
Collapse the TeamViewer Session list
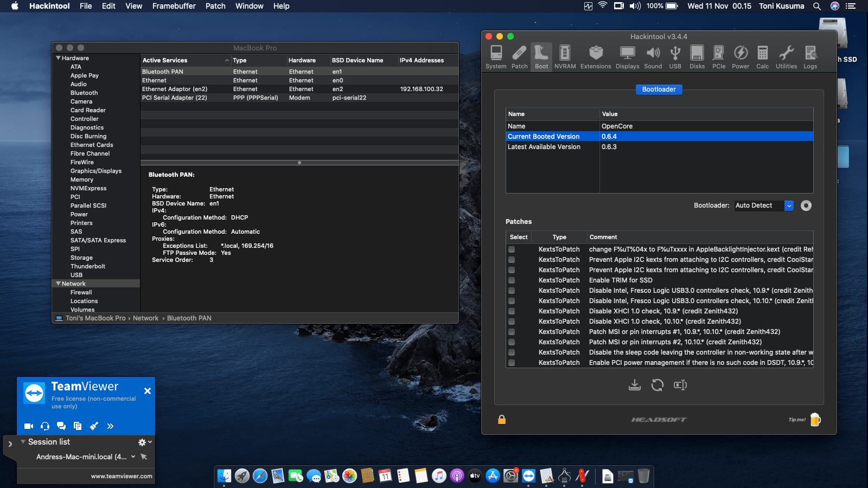click(23, 442)
